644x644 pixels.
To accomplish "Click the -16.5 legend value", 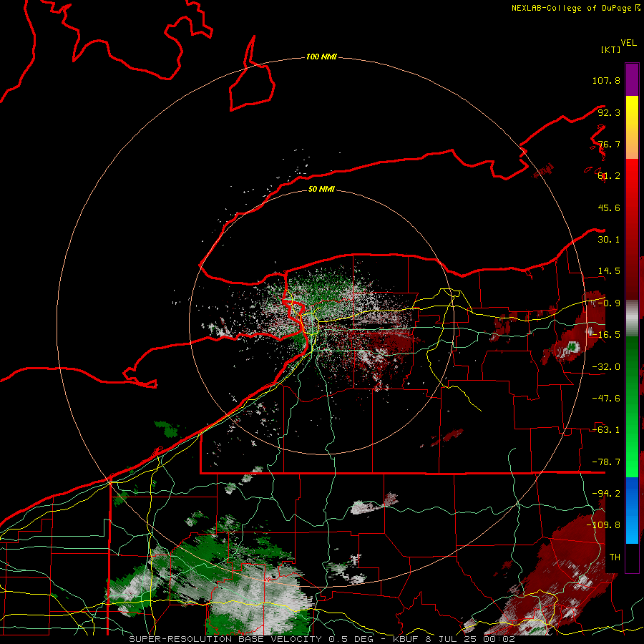I will [x=606, y=335].
